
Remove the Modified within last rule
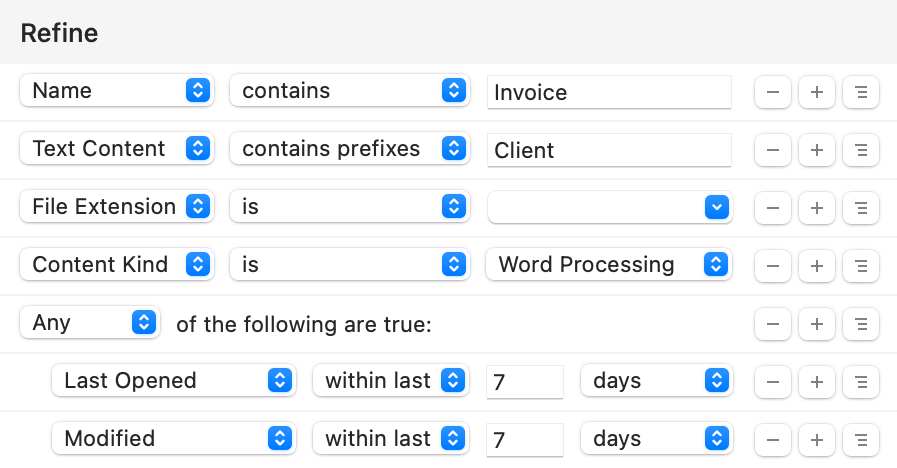pyautogui.click(x=773, y=439)
